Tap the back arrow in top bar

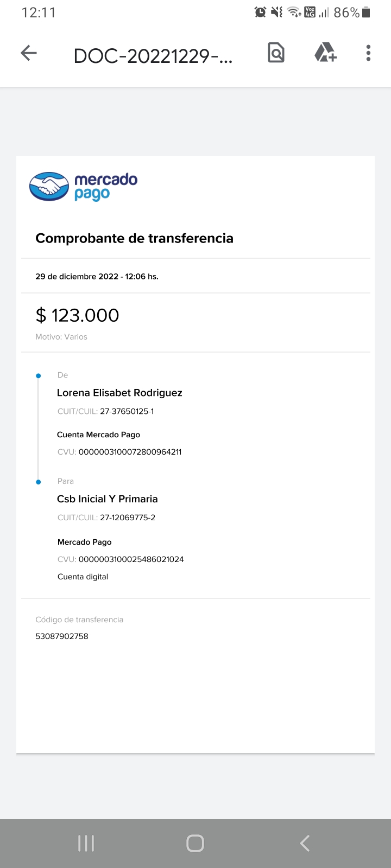point(28,53)
